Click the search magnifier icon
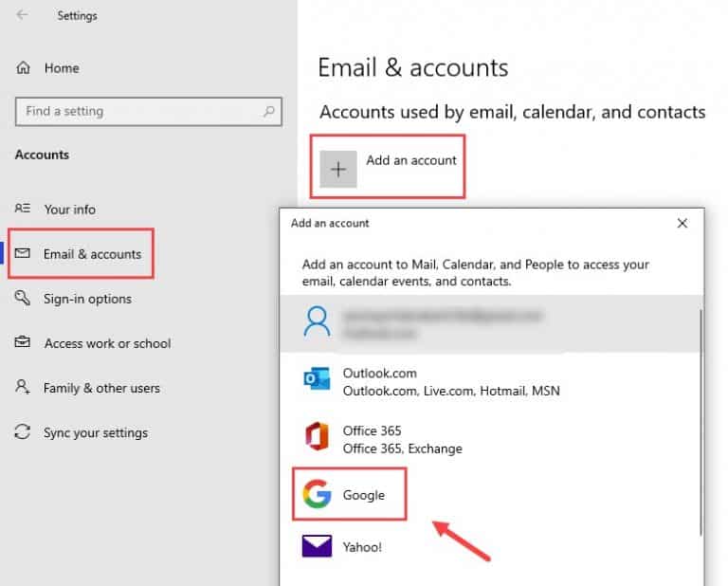Screen dimensions: 728x586 pyautogui.click(x=269, y=112)
